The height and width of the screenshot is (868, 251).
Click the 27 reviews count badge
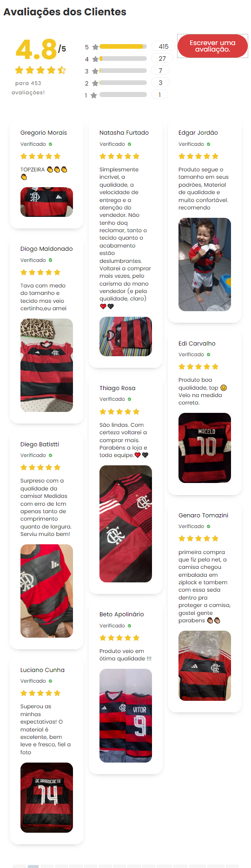[162, 59]
